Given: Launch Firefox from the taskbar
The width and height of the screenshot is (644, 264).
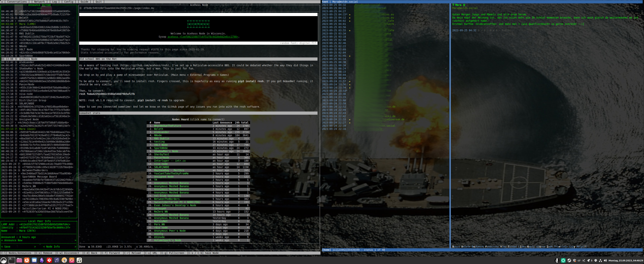Looking at the screenshot, I should click(27, 260).
